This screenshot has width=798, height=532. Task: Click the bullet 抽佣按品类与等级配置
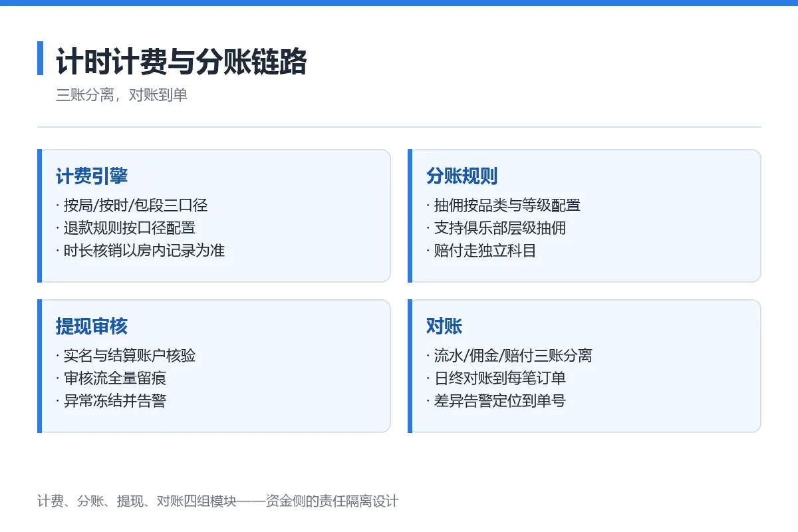(x=503, y=205)
